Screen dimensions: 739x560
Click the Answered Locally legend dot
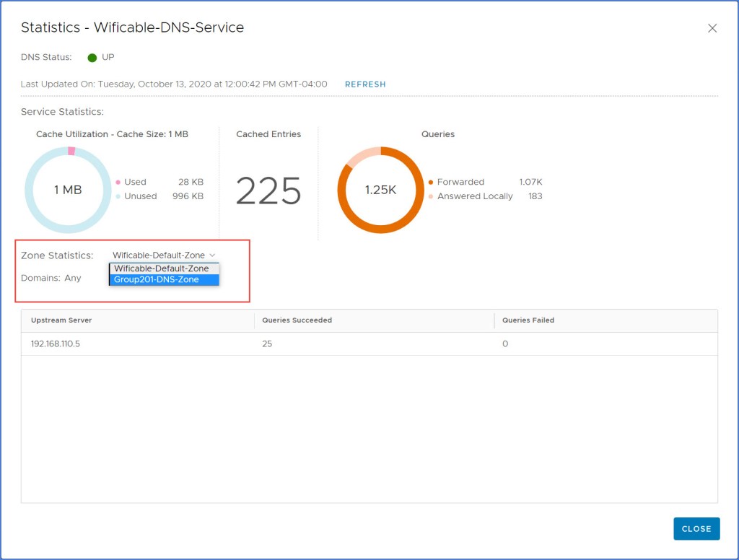pyautogui.click(x=431, y=196)
